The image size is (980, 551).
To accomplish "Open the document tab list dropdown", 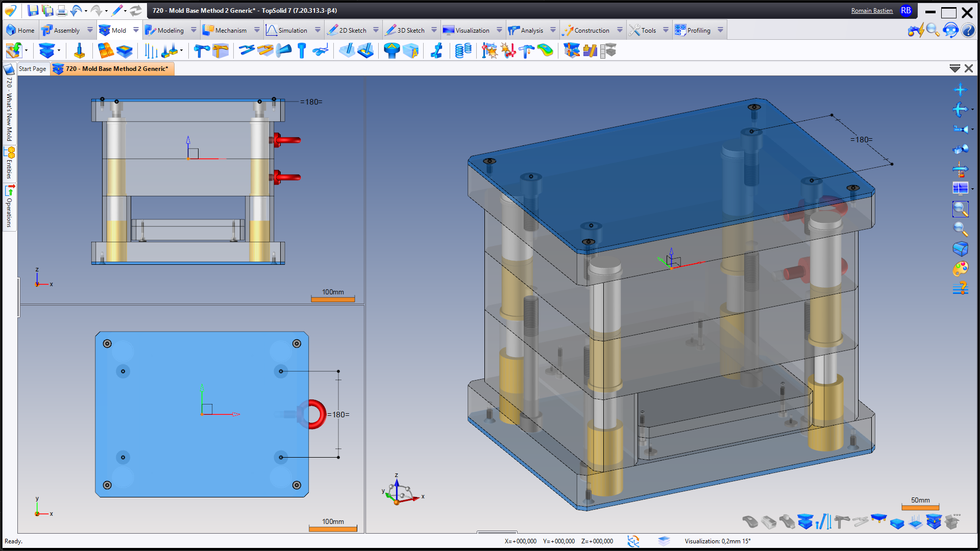I will click(x=954, y=68).
